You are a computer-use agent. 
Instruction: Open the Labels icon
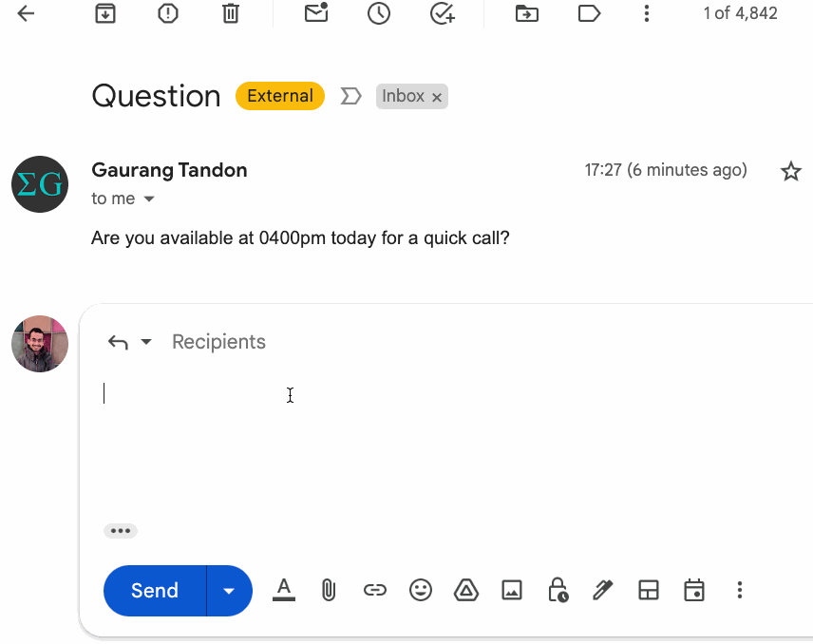[589, 13]
